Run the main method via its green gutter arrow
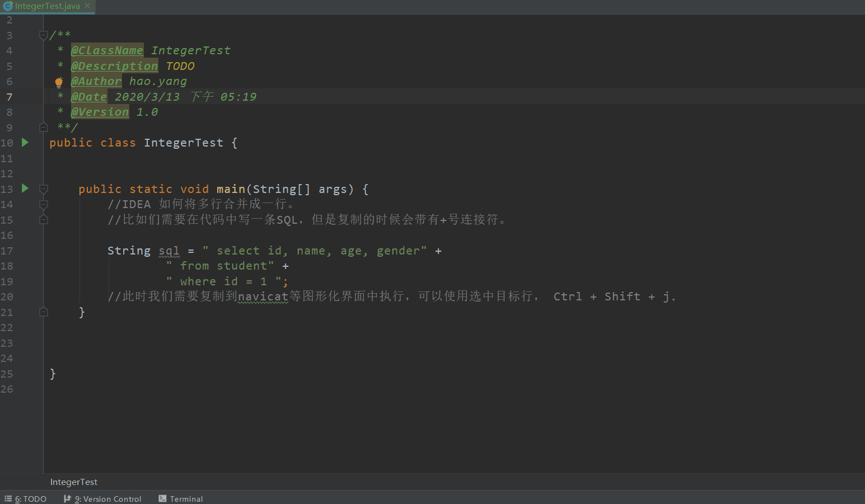The image size is (865, 504). pos(24,189)
